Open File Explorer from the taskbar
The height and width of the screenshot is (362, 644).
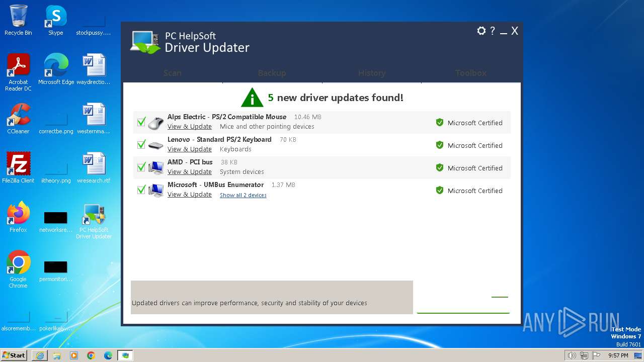tap(57, 355)
